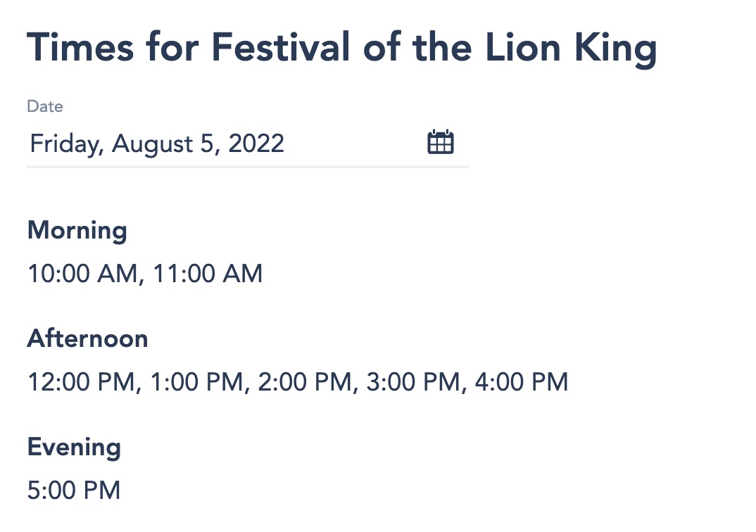The image size is (756, 532).
Task: Click the Afternoon section heading
Action: (x=88, y=339)
